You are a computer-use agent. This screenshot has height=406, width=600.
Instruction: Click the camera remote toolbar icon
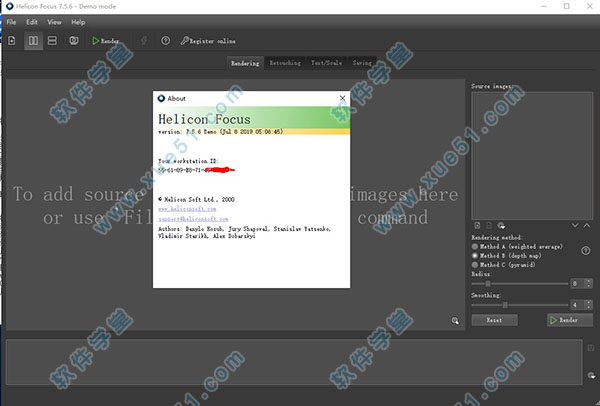(73, 41)
